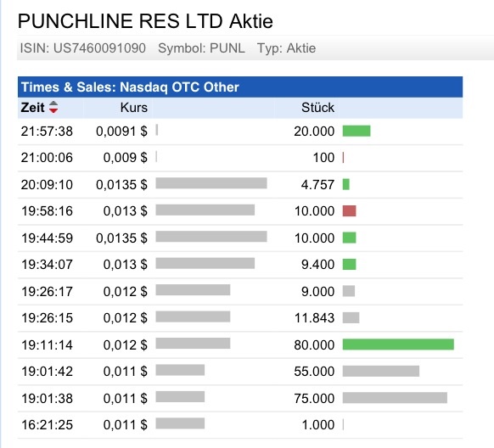Click the Symbol: PUNL label
Viewport: 494px width, 448px height.
pyautogui.click(x=201, y=48)
